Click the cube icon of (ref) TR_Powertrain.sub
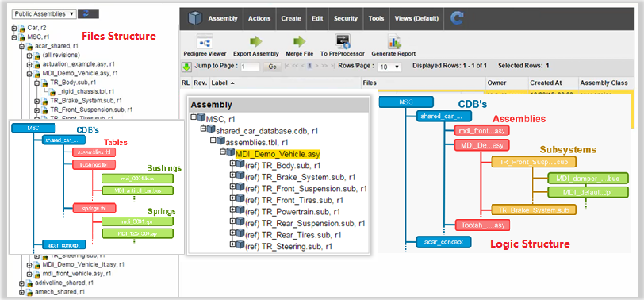Viewport: 644px width, 300px height. tap(240, 211)
